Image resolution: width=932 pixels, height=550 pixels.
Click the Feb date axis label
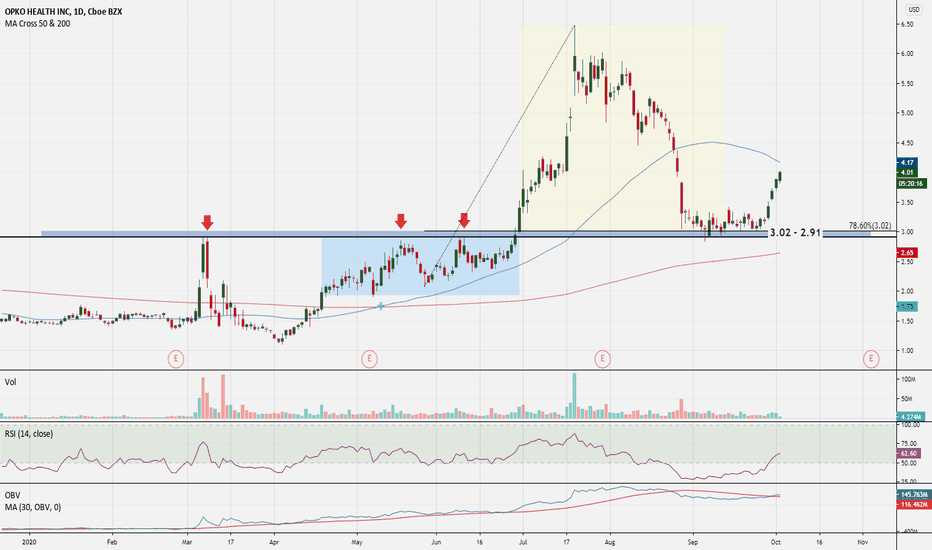pos(112,542)
